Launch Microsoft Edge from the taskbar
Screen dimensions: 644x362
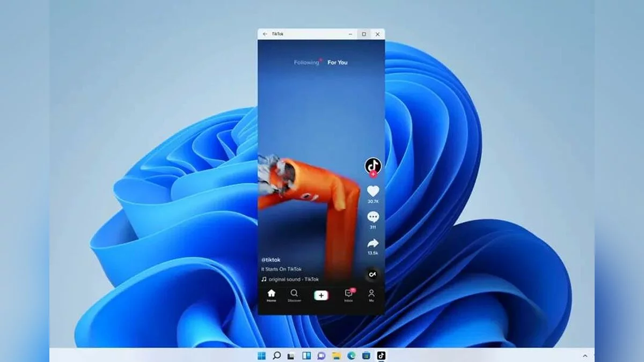(x=351, y=356)
